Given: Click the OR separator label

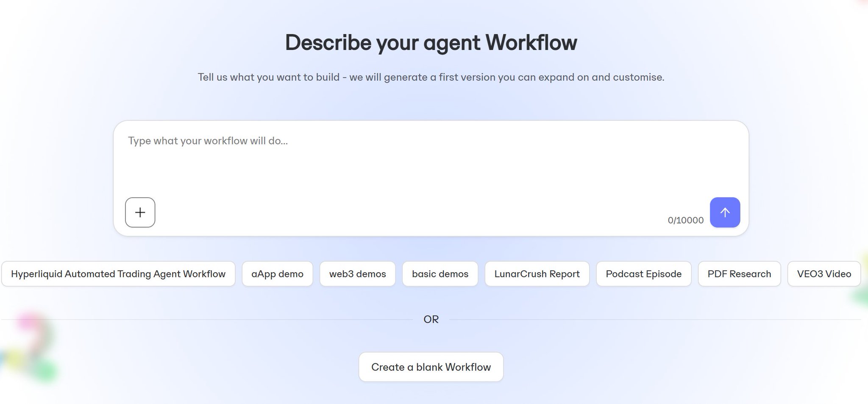Looking at the screenshot, I should (x=431, y=319).
